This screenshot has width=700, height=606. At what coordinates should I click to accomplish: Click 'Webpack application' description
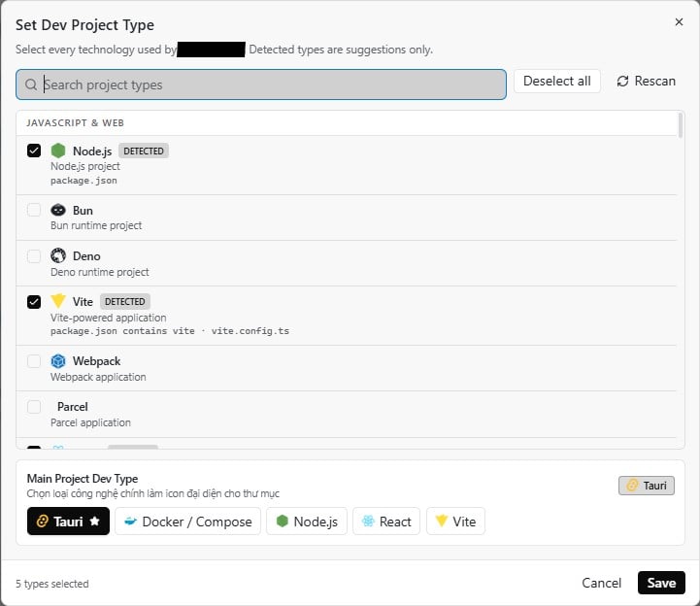(98, 377)
